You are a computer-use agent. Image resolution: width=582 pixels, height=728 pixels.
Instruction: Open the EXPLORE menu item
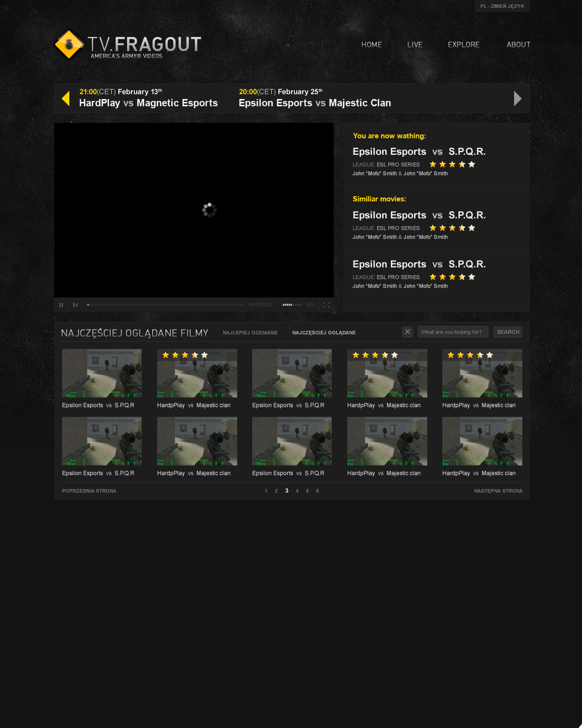click(464, 45)
